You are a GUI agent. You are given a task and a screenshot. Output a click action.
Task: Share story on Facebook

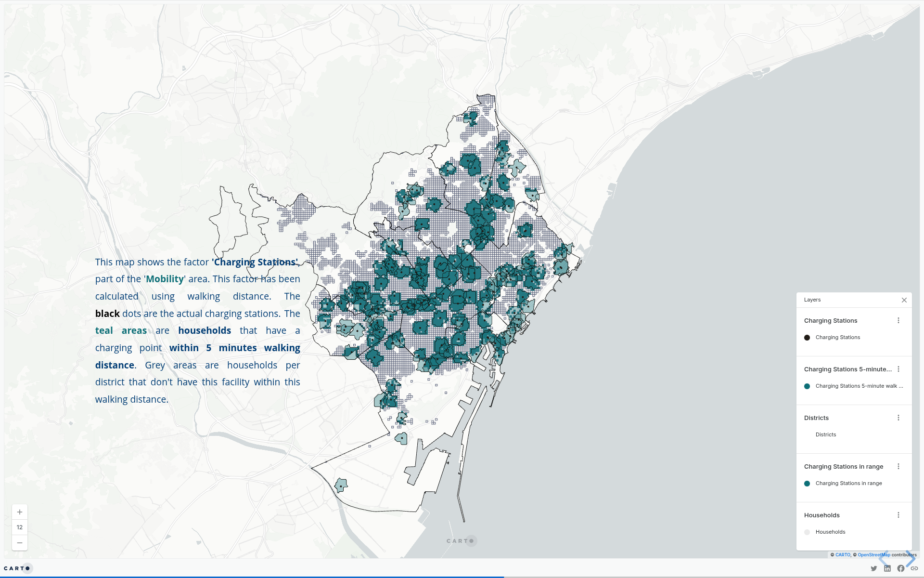click(901, 569)
